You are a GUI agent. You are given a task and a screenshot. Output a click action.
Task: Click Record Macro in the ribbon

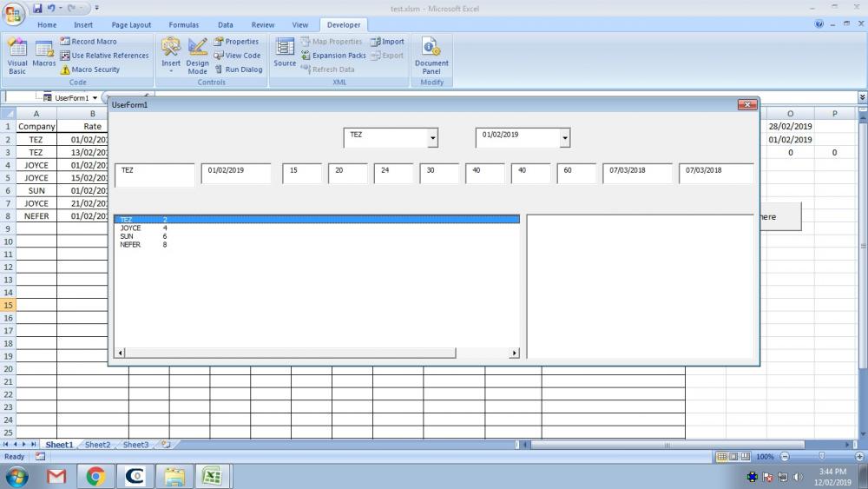click(93, 42)
